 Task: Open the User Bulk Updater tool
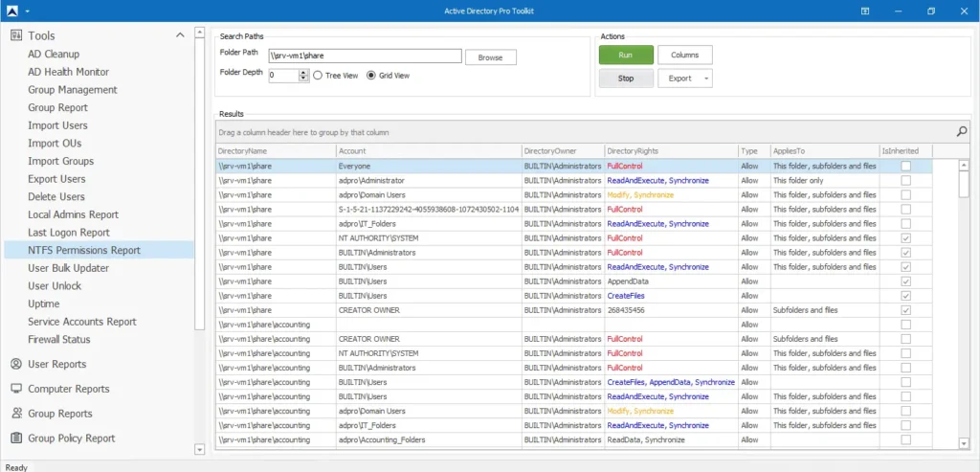coord(69,268)
